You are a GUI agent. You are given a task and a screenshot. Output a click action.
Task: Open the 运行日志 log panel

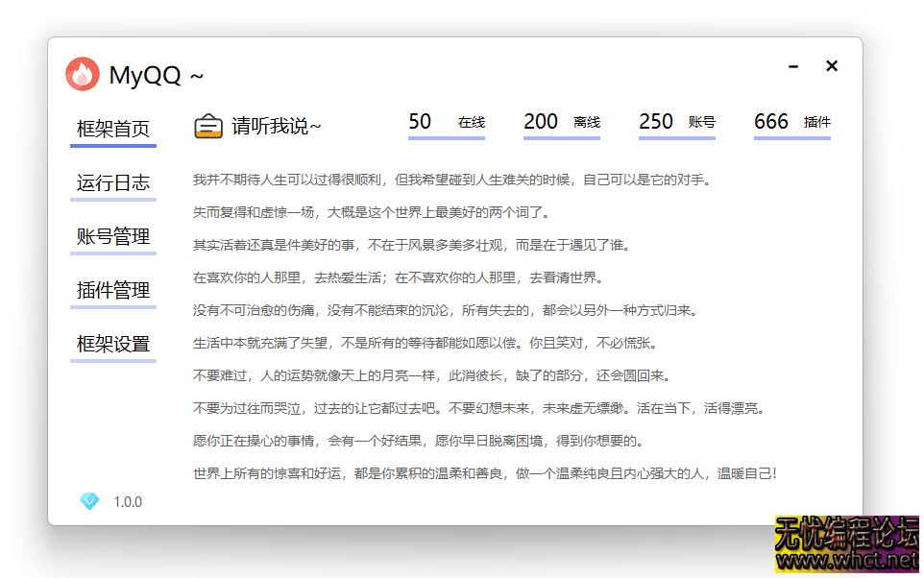point(112,181)
